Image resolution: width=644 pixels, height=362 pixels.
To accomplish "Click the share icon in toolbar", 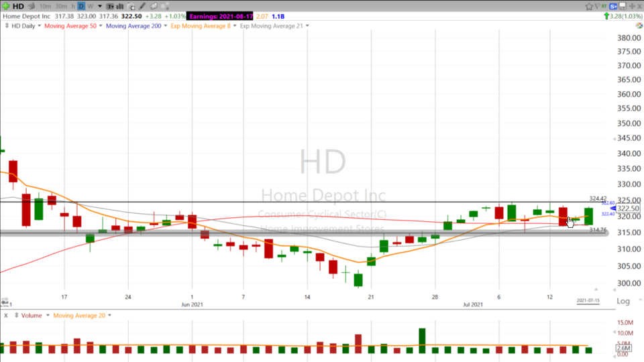I will (165, 6).
